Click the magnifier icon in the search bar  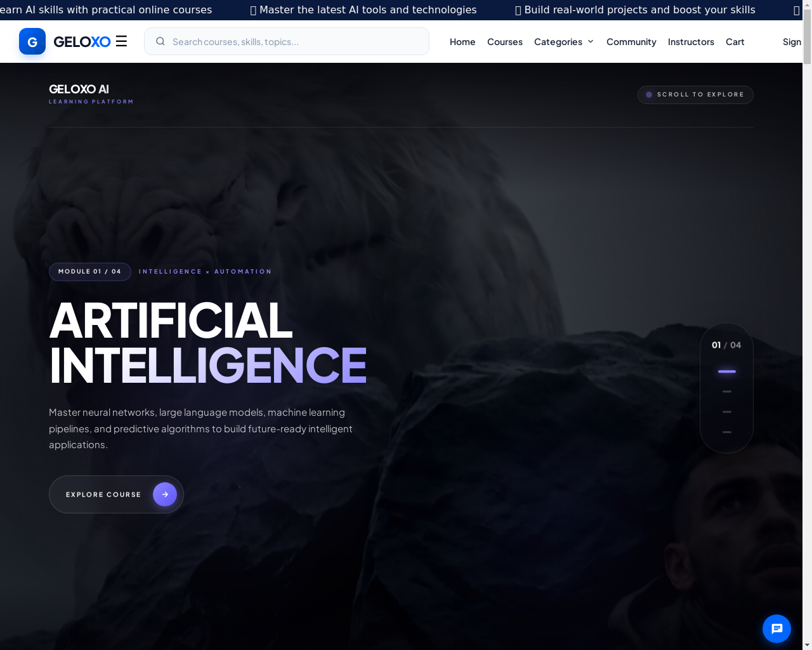pos(160,41)
